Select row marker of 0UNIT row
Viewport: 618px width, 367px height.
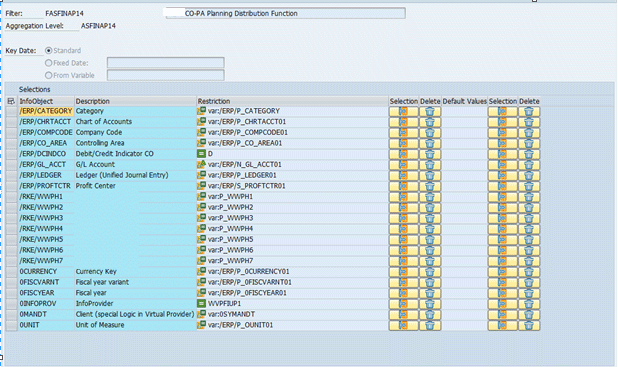[x=11, y=325]
